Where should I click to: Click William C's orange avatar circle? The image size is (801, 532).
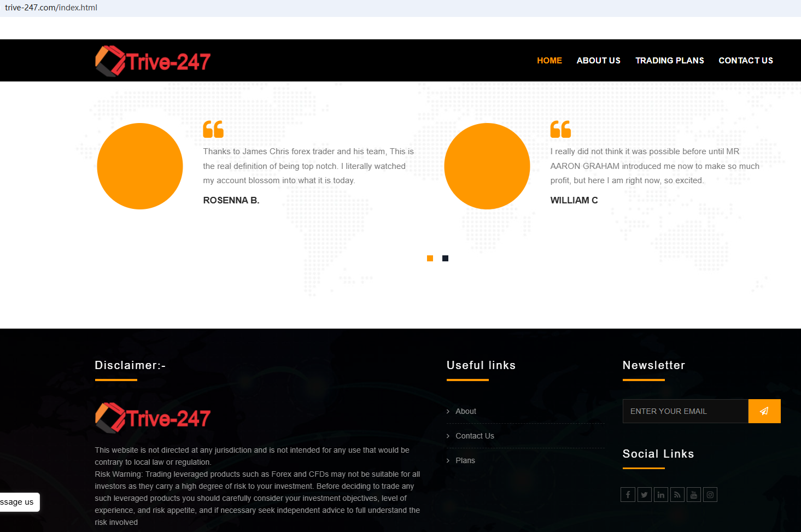pyautogui.click(x=487, y=166)
